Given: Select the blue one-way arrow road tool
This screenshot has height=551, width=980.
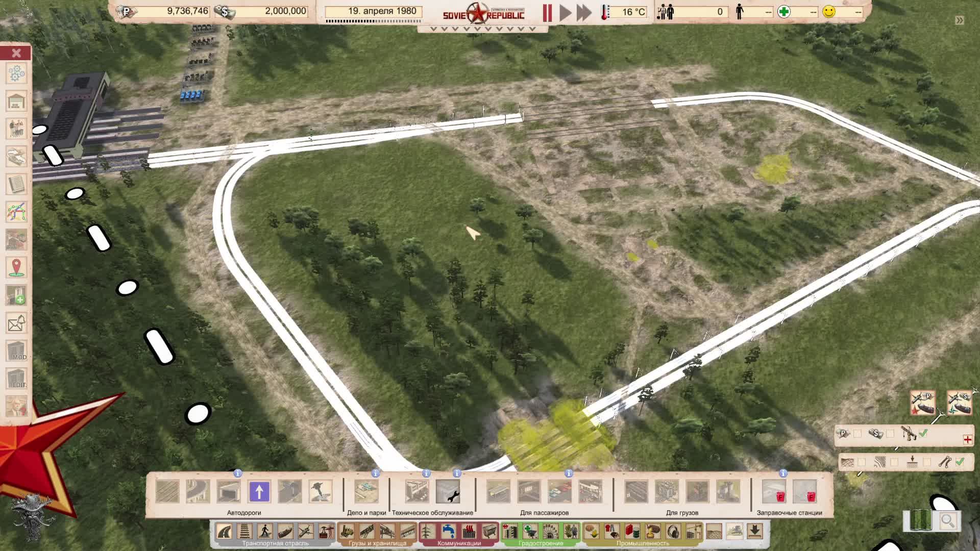Looking at the screenshot, I should [259, 492].
